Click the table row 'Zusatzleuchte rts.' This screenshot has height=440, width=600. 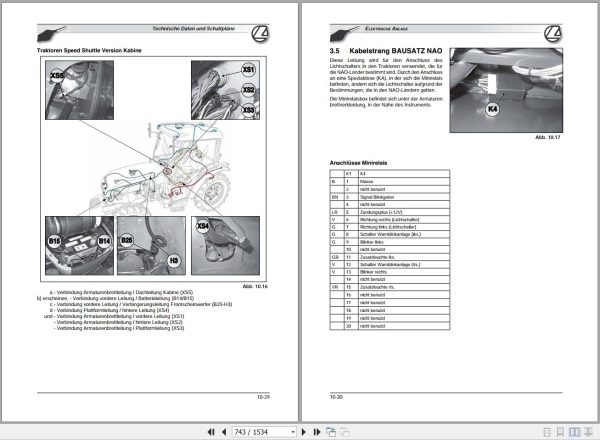click(390, 287)
